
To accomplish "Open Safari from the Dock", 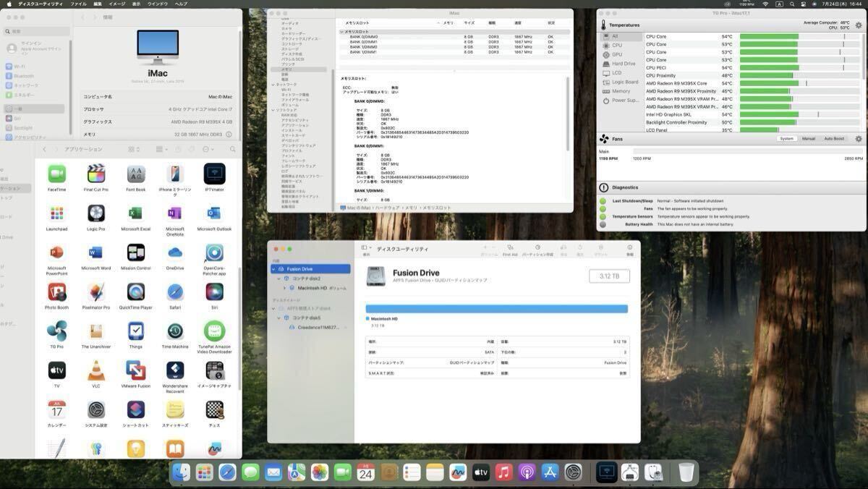I will click(x=227, y=472).
